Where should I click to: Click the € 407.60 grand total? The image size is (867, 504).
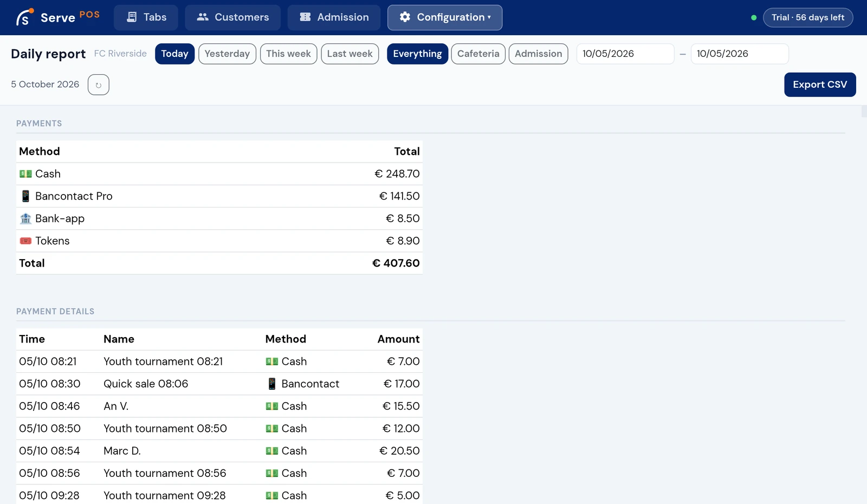pyautogui.click(x=396, y=263)
